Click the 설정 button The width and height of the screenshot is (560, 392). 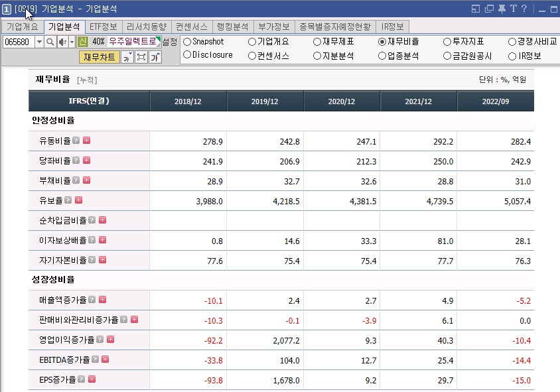click(x=170, y=42)
